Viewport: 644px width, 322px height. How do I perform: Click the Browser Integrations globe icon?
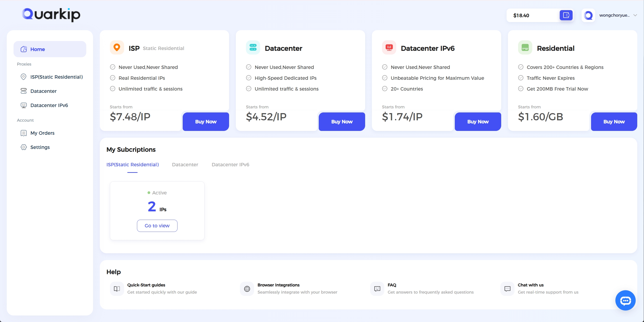(247, 289)
